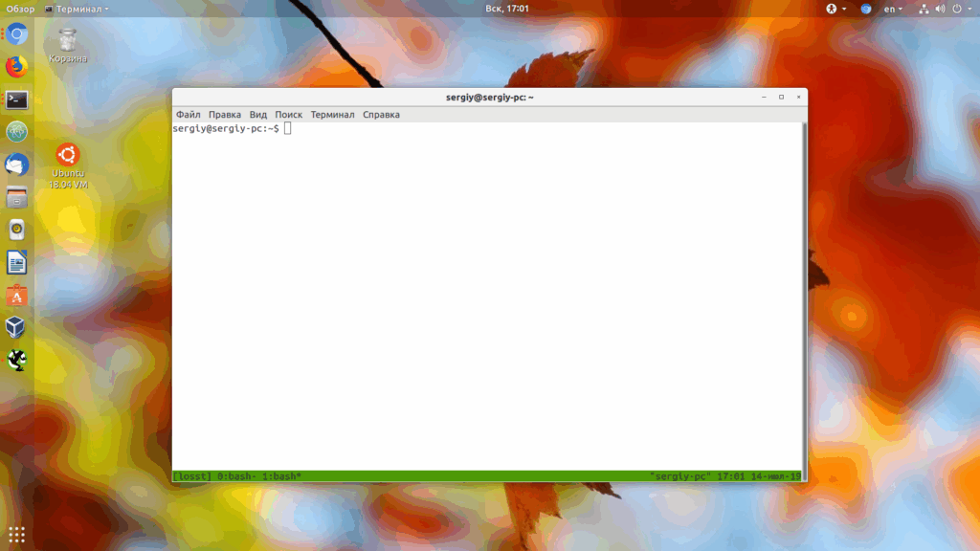Click the wired network status icon
Viewport: 980px width, 551px height.
coord(924,9)
